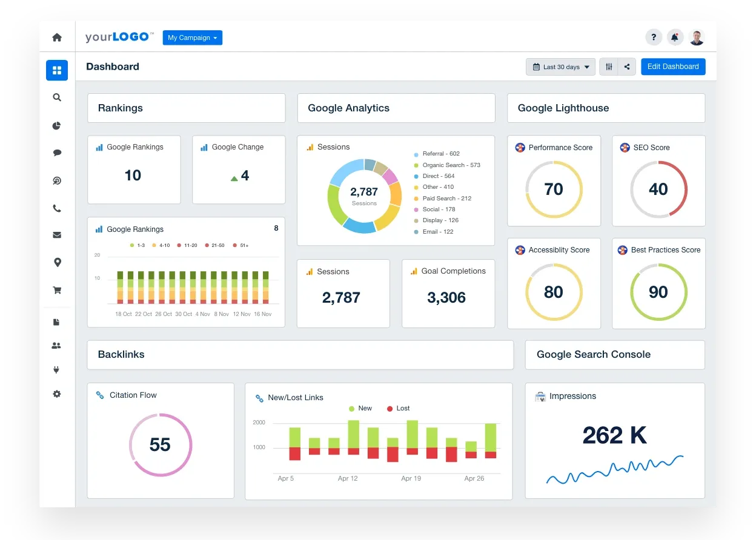The image size is (756, 540).
Task: Toggle the 1-3 ranking legend item
Action: (138, 245)
